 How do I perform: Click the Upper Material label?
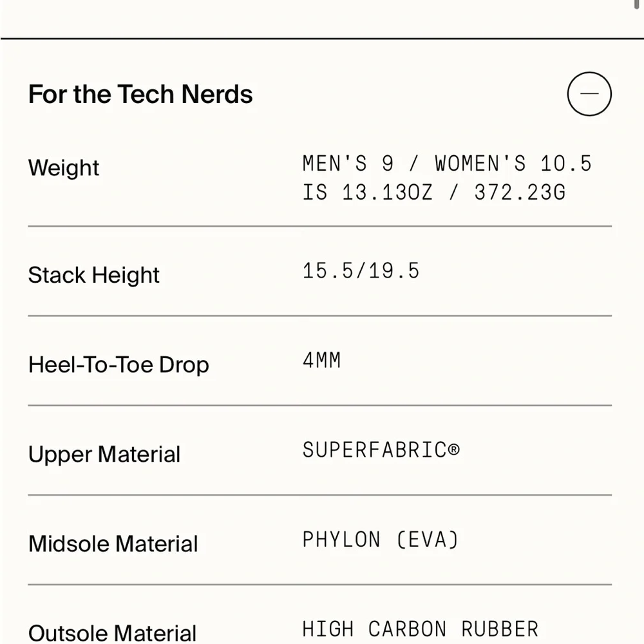tap(104, 454)
